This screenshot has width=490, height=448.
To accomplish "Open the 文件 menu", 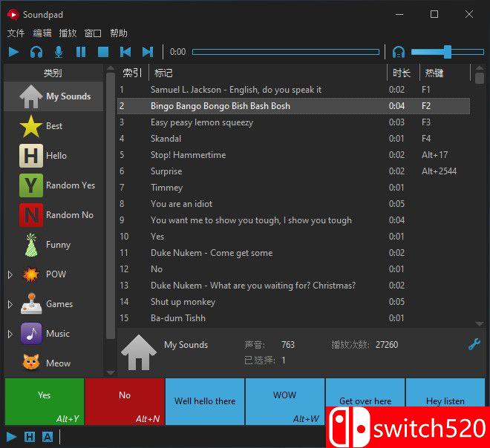I will pos(16,33).
